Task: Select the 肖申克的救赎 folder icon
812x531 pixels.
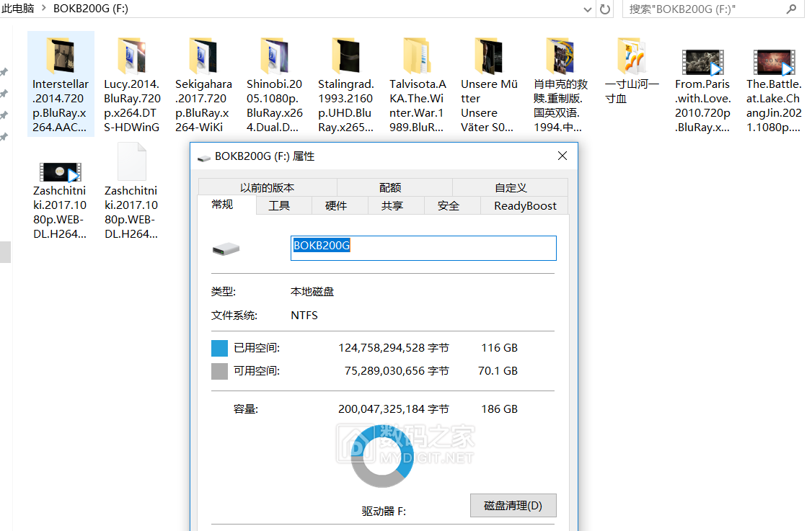Action: (560, 55)
